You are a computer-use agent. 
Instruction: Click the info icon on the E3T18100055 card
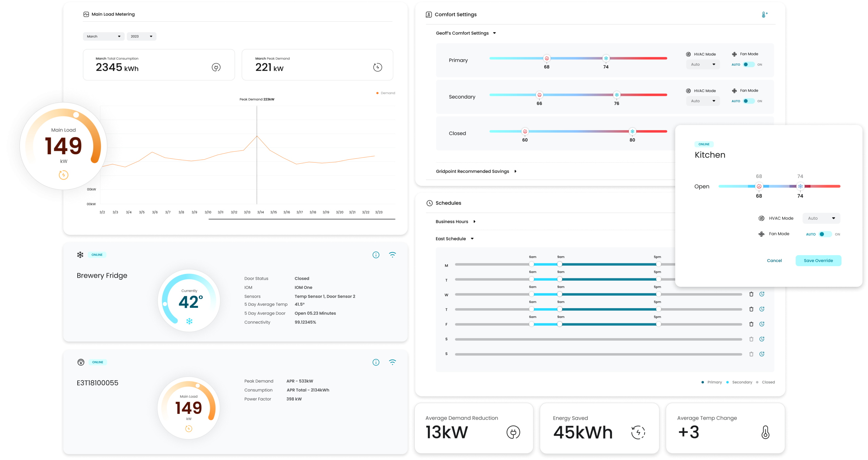click(x=376, y=362)
